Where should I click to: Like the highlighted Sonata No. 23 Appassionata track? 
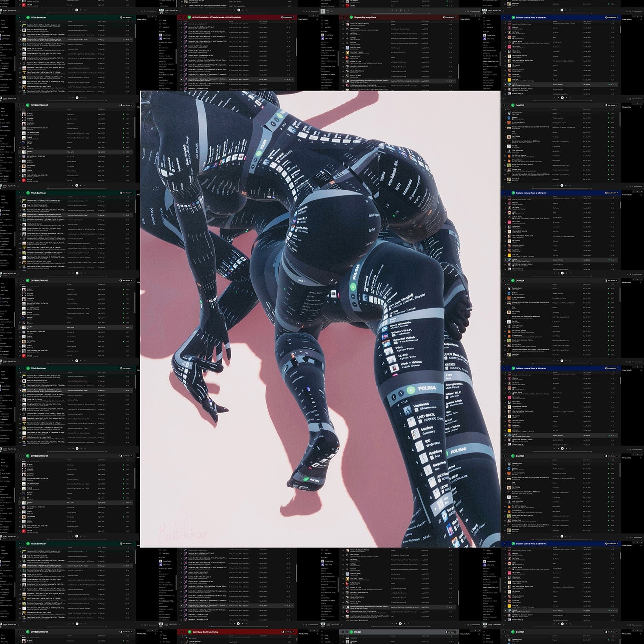pyautogui.click(x=285, y=79)
